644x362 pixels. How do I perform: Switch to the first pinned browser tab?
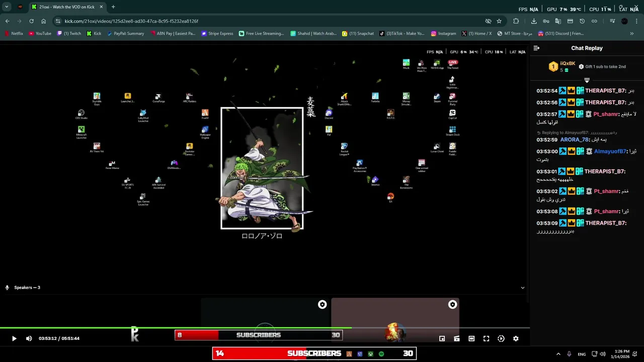click(x=20, y=7)
